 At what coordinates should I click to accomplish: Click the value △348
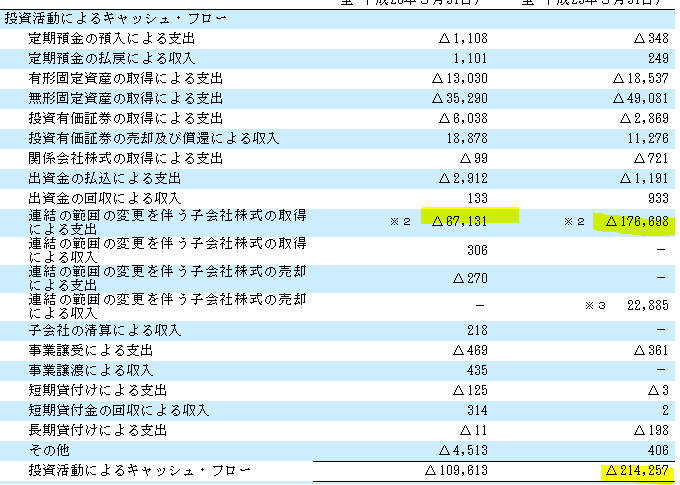click(x=651, y=39)
